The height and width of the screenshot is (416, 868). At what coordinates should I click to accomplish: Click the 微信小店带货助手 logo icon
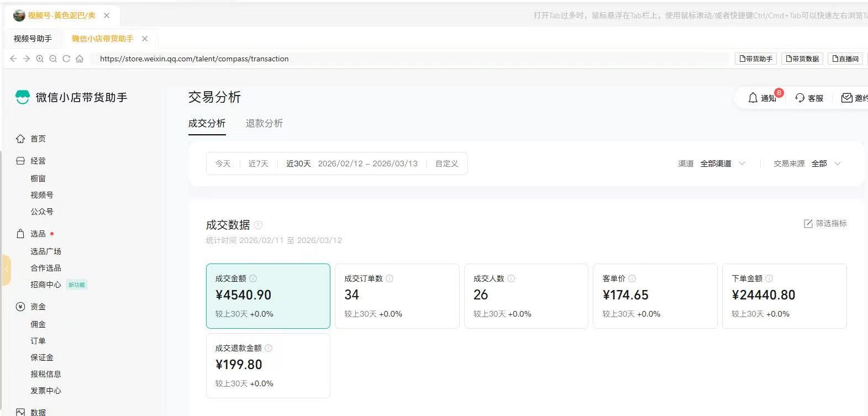point(22,97)
